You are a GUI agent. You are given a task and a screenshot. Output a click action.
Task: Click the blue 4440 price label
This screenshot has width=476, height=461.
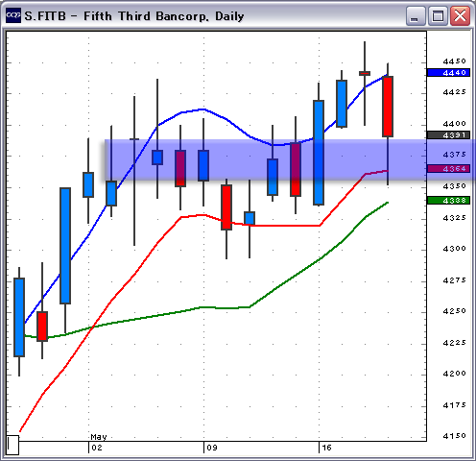coord(448,73)
